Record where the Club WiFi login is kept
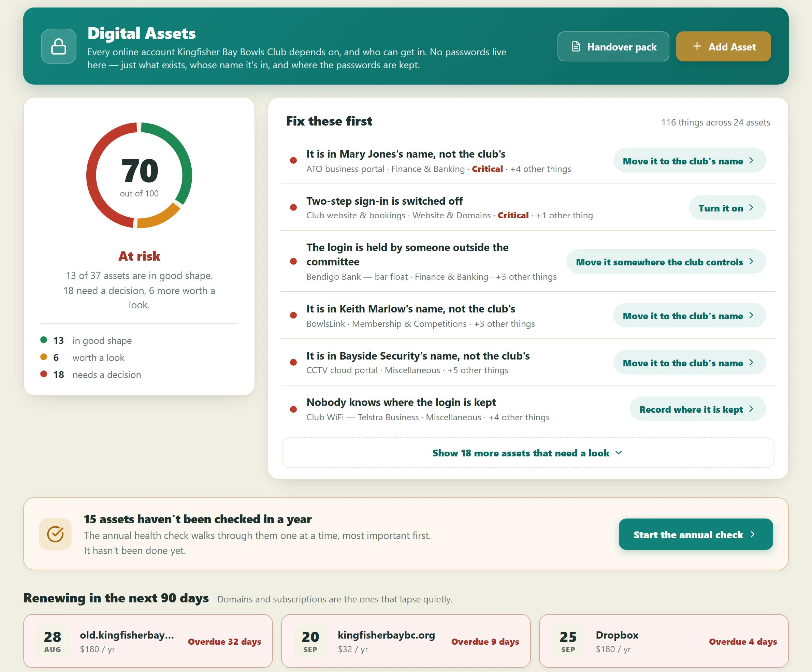The image size is (812, 672). 698,409
